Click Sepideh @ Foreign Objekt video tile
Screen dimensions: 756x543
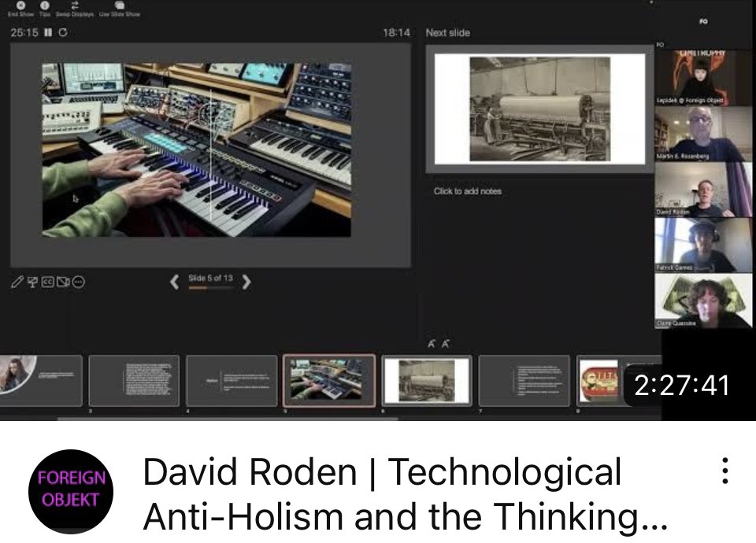coord(703,77)
